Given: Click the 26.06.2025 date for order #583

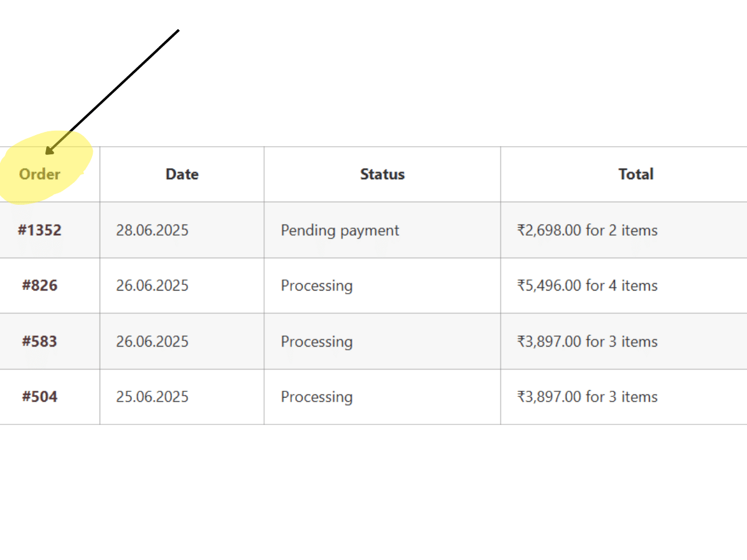Looking at the screenshot, I should click(152, 342).
